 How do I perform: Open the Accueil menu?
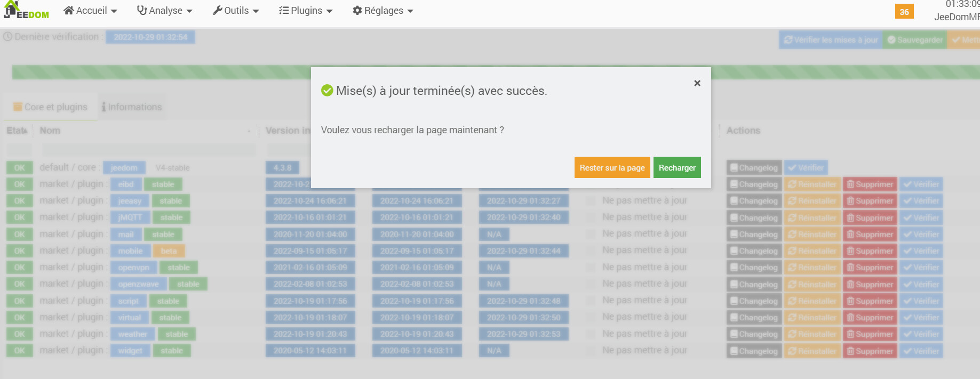click(90, 11)
